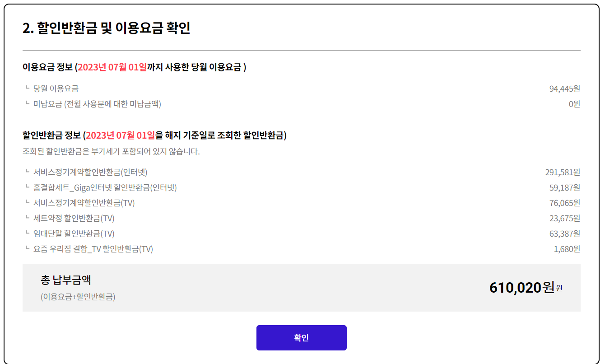Click the 확인 confirm button
This screenshot has height=364, width=605.
pyautogui.click(x=301, y=338)
